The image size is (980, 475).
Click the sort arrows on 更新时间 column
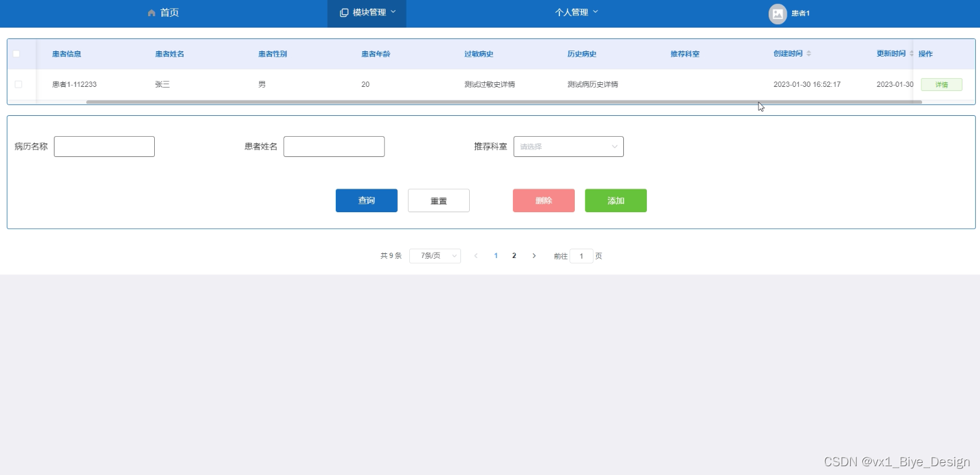(912, 54)
